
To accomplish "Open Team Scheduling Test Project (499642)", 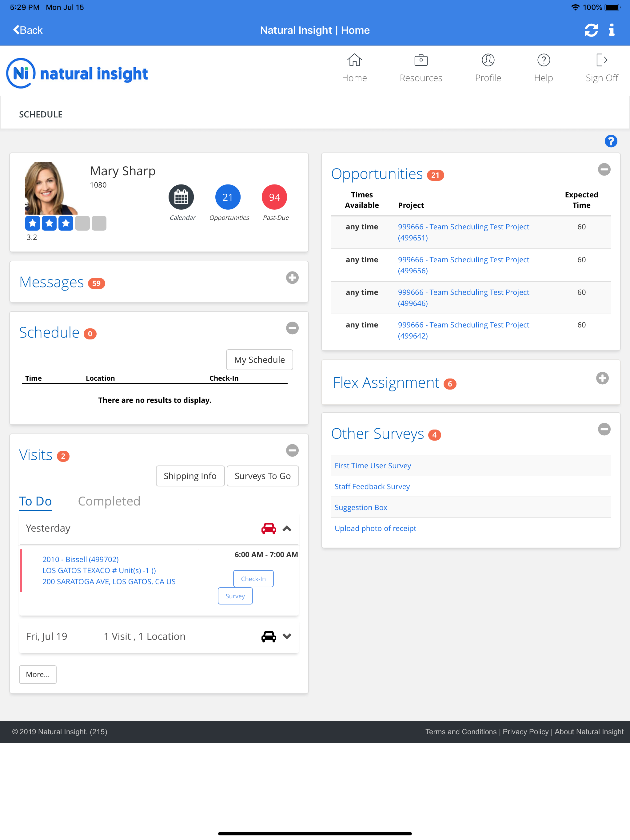I will [463, 331].
